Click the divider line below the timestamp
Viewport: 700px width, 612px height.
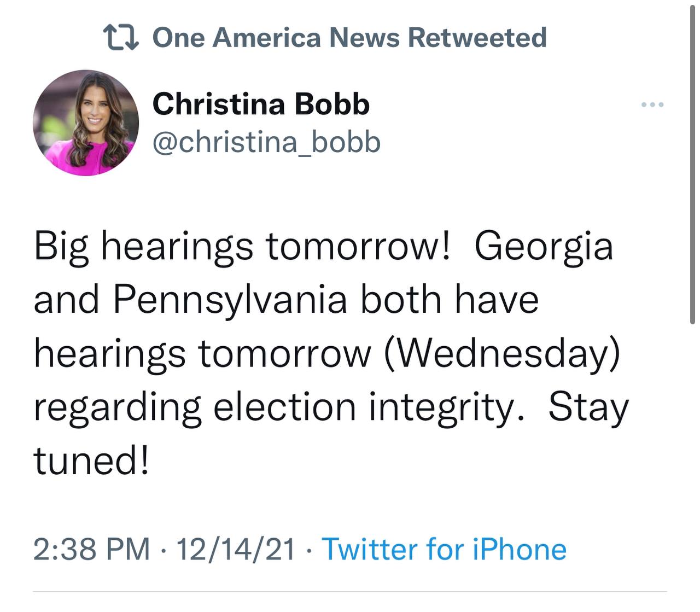click(x=350, y=592)
